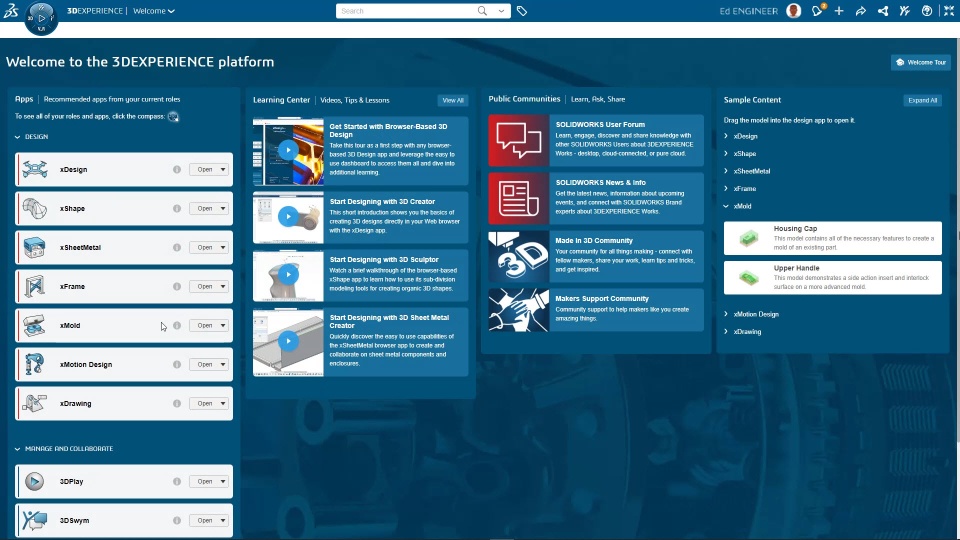Expand xShape in Sample Content
This screenshot has height=540, width=960.
(x=726, y=154)
